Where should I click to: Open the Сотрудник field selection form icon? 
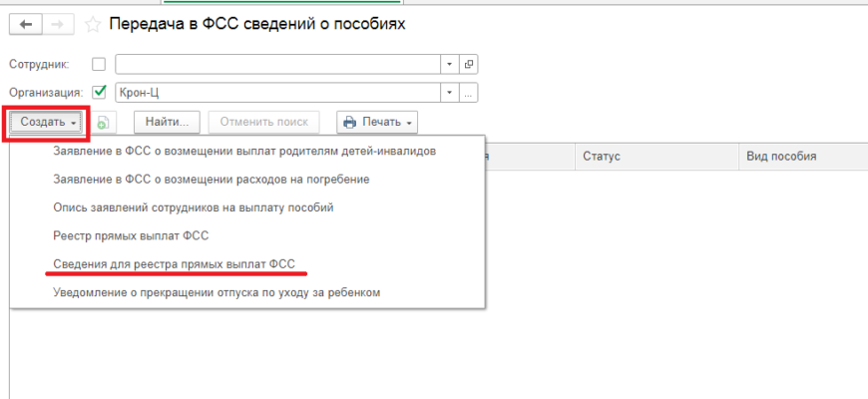point(468,64)
